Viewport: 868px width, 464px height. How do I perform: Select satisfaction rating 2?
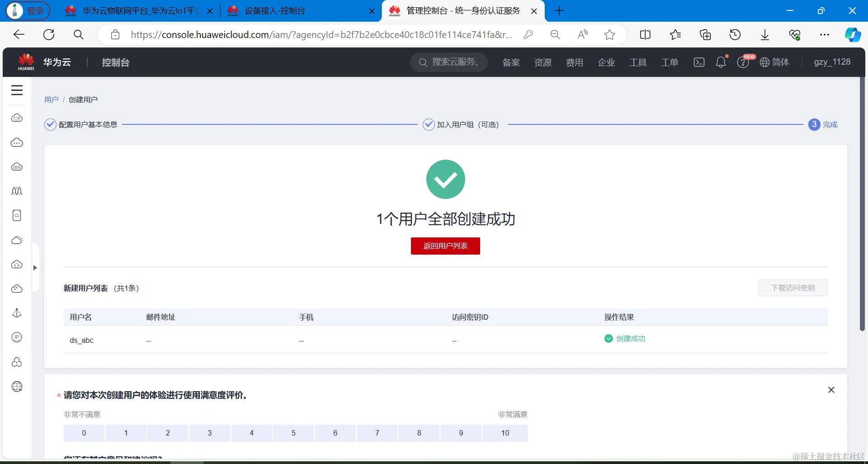click(168, 433)
